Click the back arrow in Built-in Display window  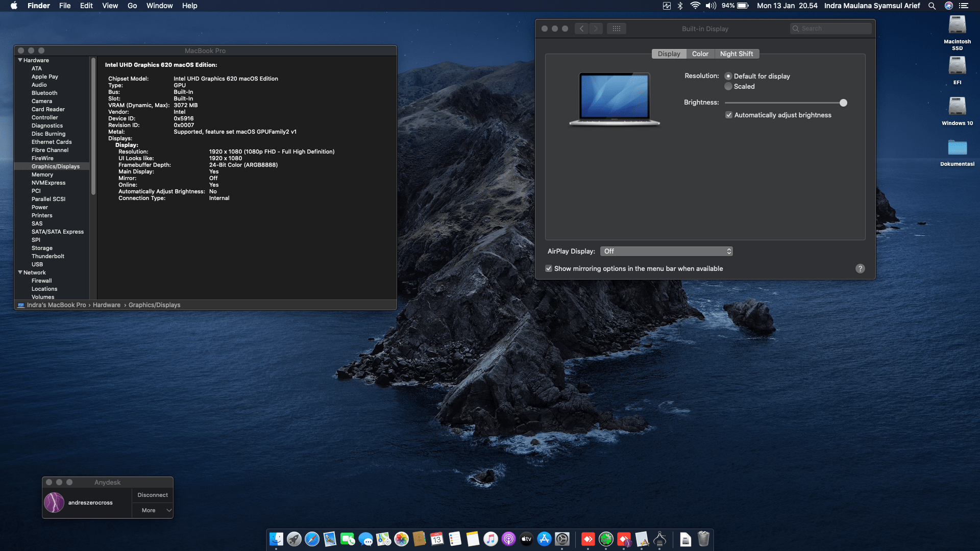click(x=582, y=29)
